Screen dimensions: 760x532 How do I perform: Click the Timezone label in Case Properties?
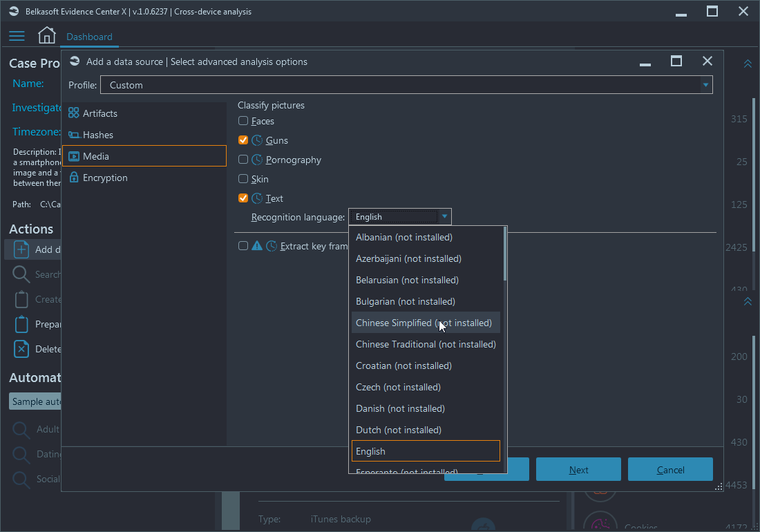pos(37,132)
